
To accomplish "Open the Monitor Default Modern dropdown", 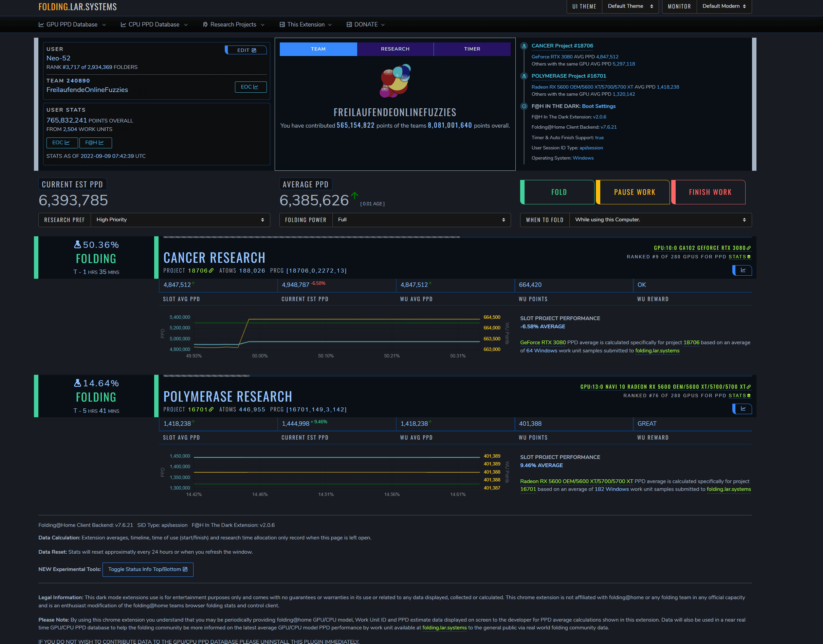I will click(724, 6).
